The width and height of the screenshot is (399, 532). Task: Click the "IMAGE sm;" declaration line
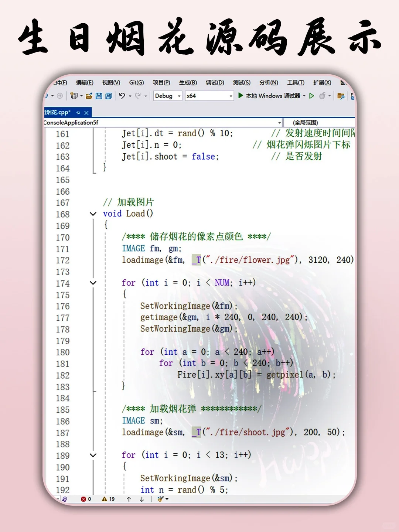pos(142,421)
